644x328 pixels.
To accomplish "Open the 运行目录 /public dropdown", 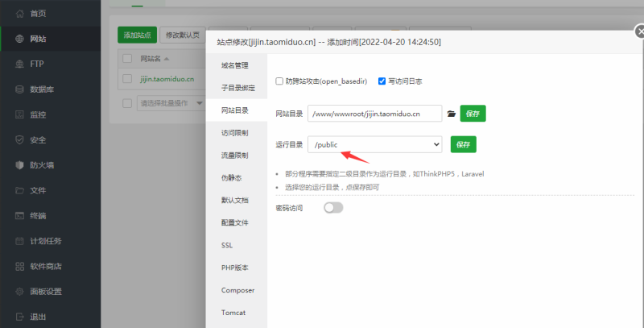I will pos(374,145).
